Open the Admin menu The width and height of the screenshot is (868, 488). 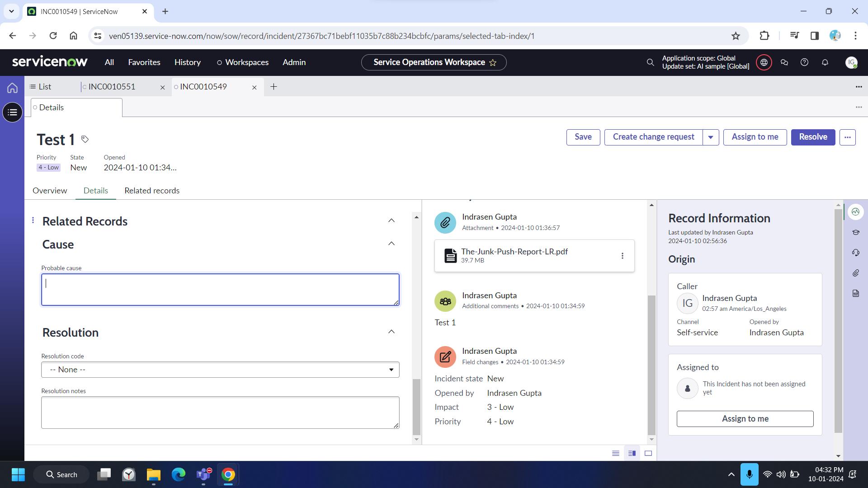(294, 62)
